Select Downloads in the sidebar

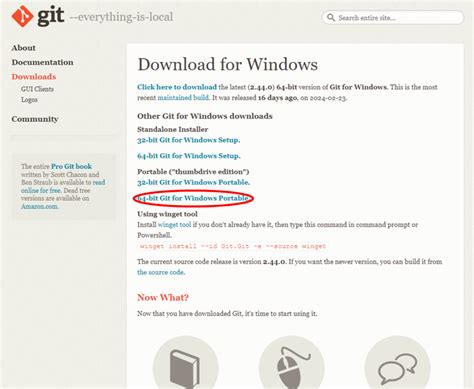pyautogui.click(x=34, y=77)
